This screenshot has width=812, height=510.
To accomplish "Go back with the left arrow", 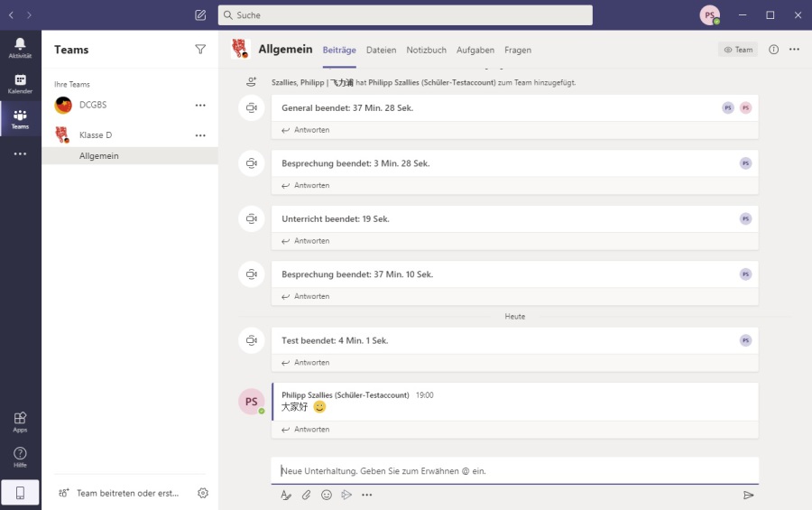I will [x=12, y=15].
